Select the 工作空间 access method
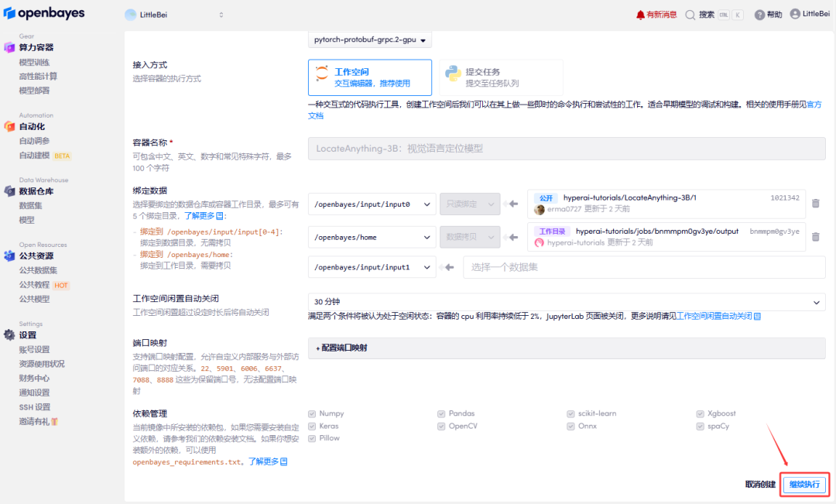The height and width of the screenshot is (504, 836). coord(370,77)
